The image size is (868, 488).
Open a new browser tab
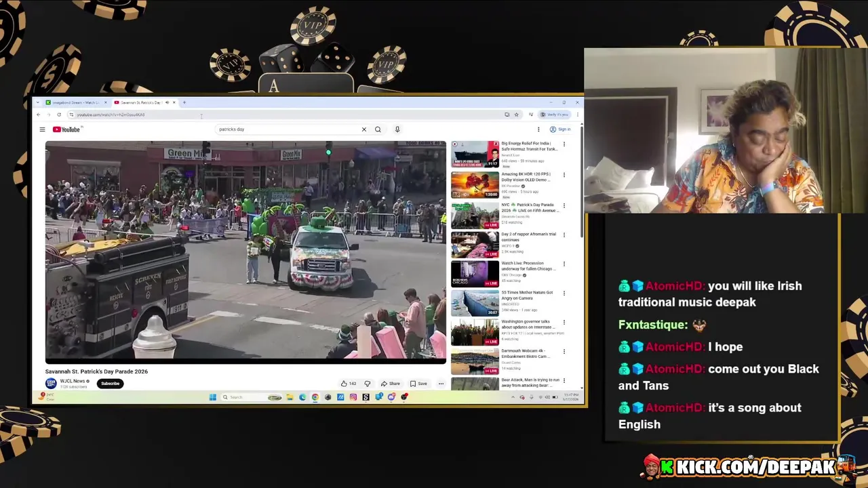pyautogui.click(x=184, y=102)
